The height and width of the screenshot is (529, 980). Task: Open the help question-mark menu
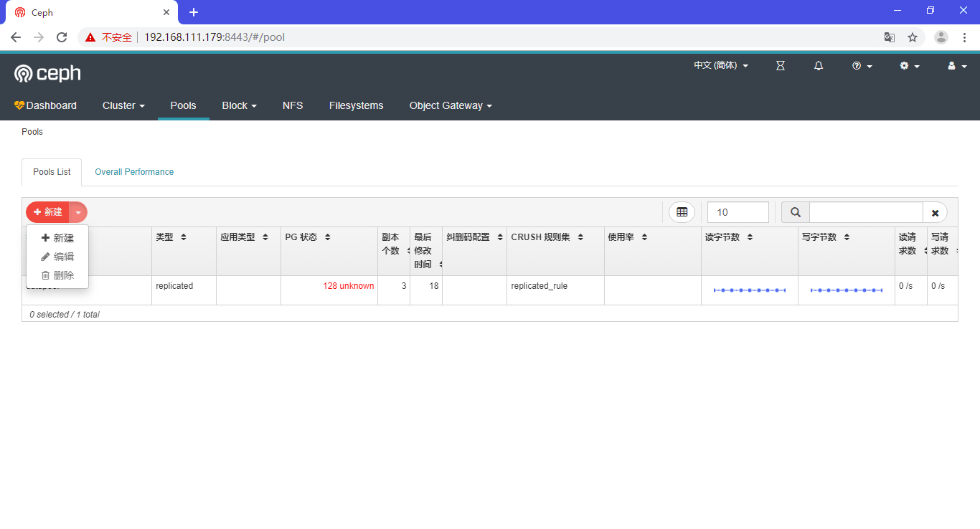[862, 65]
